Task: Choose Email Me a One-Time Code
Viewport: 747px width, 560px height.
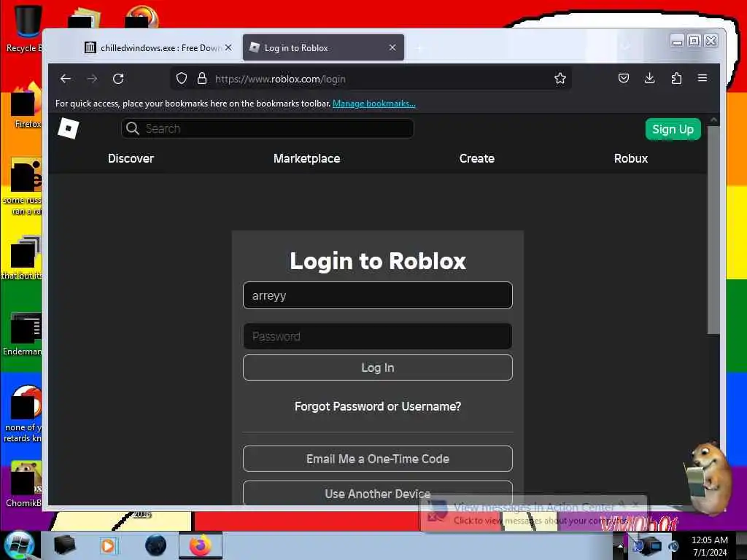Action: (x=378, y=459)
